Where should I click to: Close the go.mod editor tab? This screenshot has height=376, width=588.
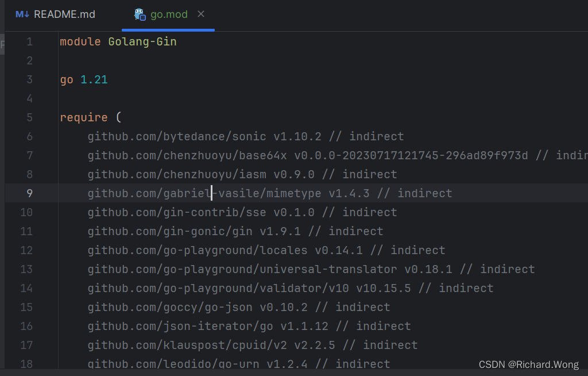[201, 14]
